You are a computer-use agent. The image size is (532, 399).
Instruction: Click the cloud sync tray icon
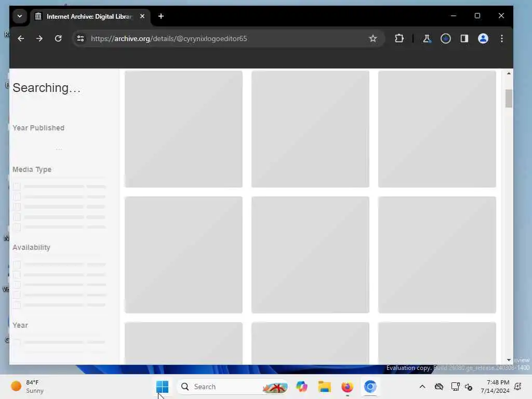coord(439,387)
